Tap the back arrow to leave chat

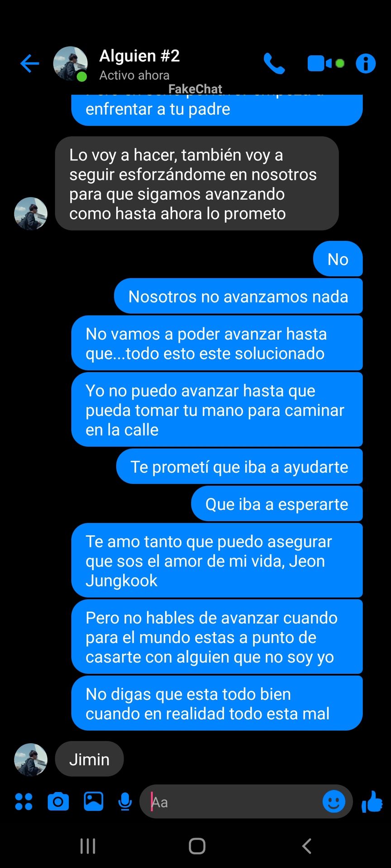click(x=30, y=63)
